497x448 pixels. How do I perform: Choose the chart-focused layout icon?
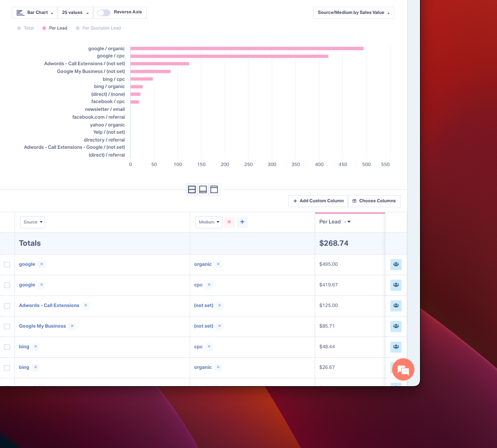(x=203, y=189)
